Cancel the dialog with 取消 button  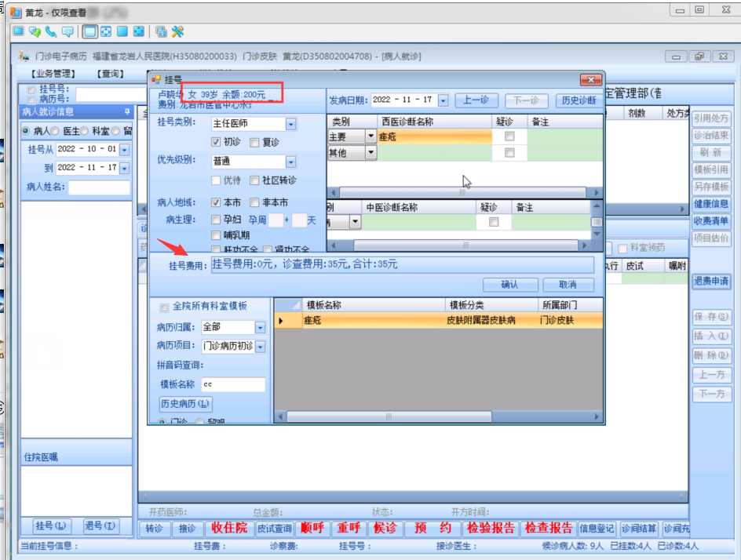(x=568, y=285)
